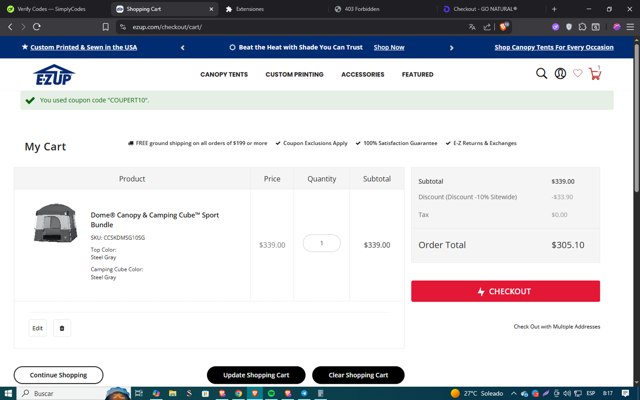The width and height of the screenshot is (640, 400).
Task: Open Task View in the taskbar
Action: (x=139, y=393)
